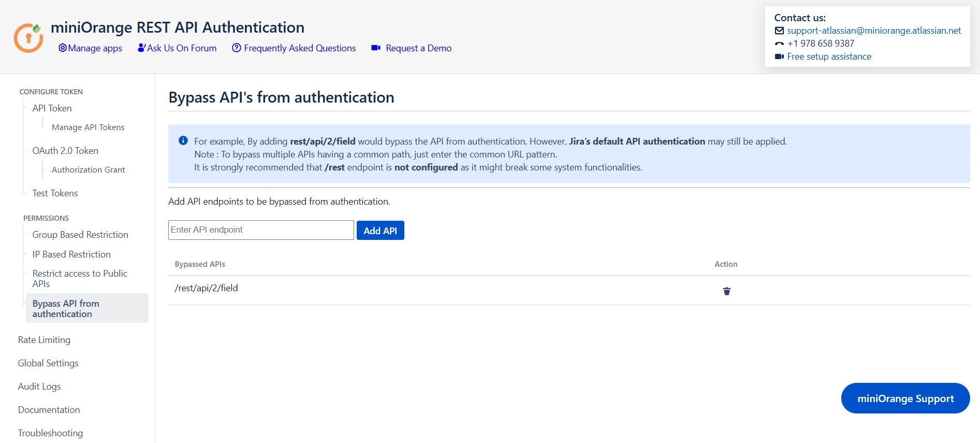The image size is (980, 443).
Task: Click the phone icon in Contact us
Action: point(779,44)
